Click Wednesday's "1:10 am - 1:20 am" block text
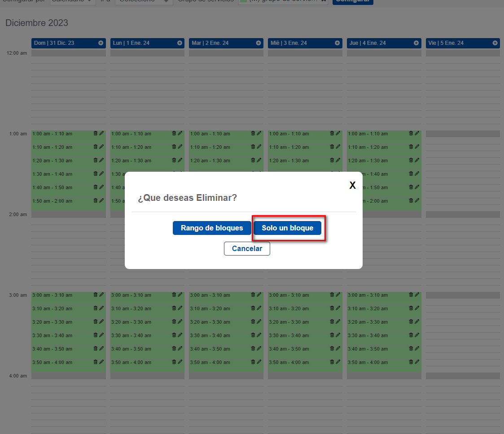The image size is (504, 434). pyautogui.click(x=289, y=148)
